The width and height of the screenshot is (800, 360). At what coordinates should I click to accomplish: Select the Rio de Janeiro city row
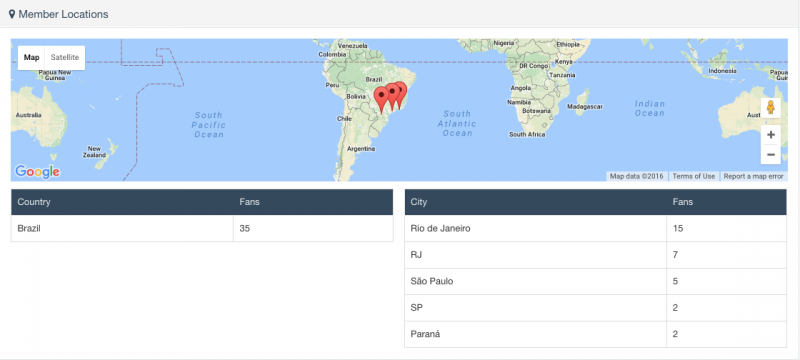pos(595,228)
